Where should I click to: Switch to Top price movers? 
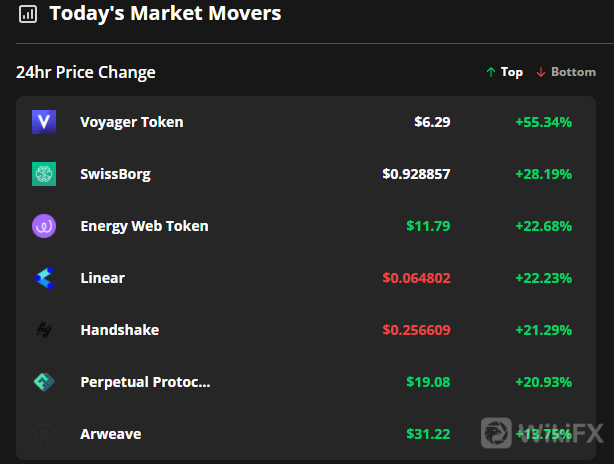pyautogui.click(x=504, y=72)
